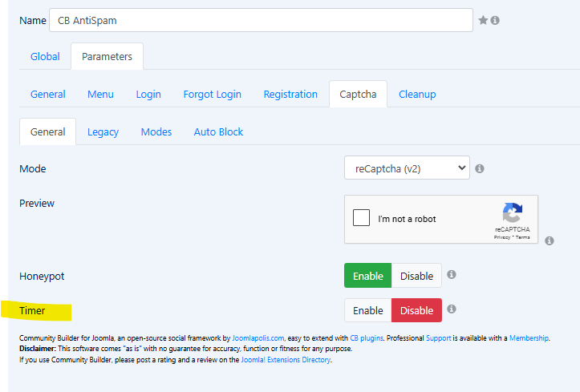The image size is (580, 392).
Task: Show the info tooltip for Honeypot
Action: [452, 274]
